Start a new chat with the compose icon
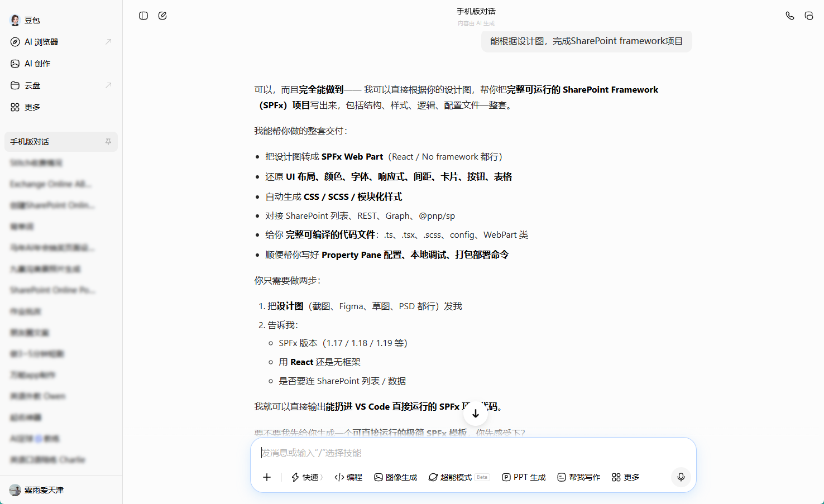 [x=162, y=16]
